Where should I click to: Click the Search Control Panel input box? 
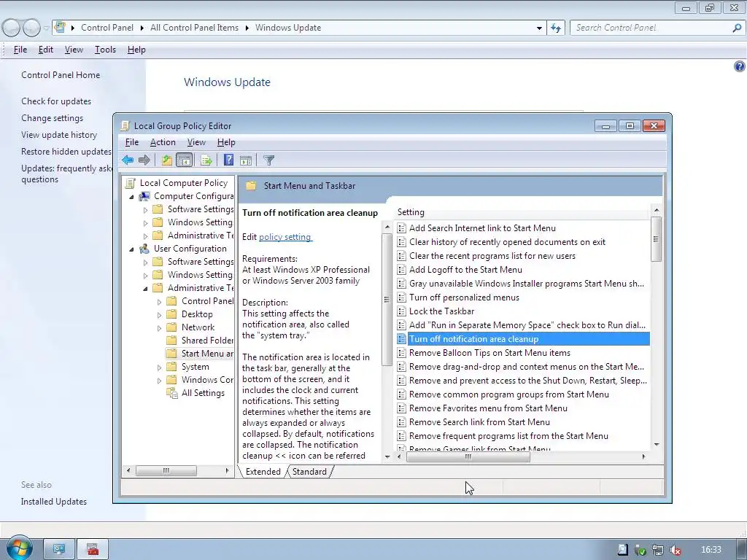click(651, 28)
